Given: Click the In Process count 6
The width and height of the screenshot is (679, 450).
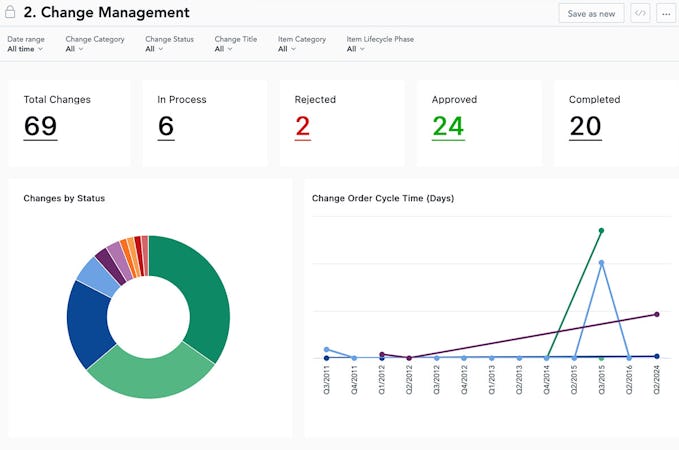Looking at the screenshot, I should (166, 126).
